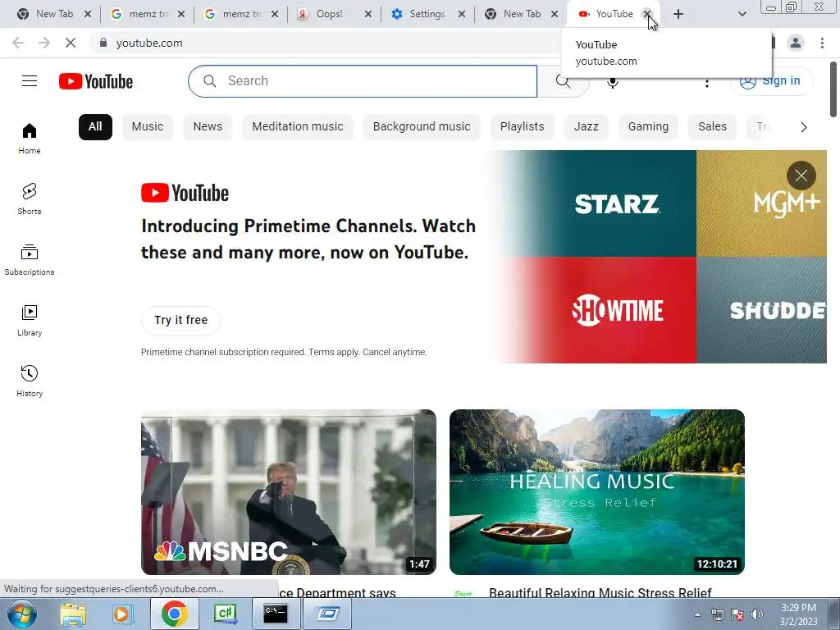840x630 pixels.
Task: Open Chrome profile avatar button
Action: 796,43
